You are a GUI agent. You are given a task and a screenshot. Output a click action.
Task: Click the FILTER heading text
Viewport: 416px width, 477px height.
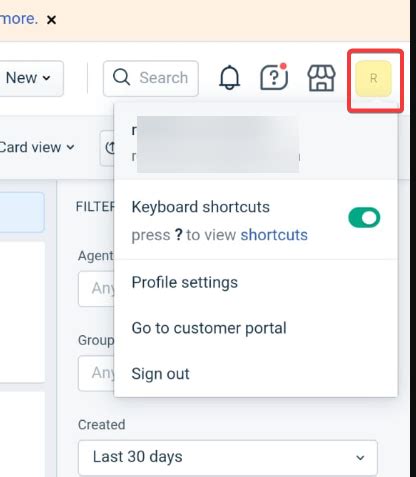pyautogui.click(x=95, y=207)
